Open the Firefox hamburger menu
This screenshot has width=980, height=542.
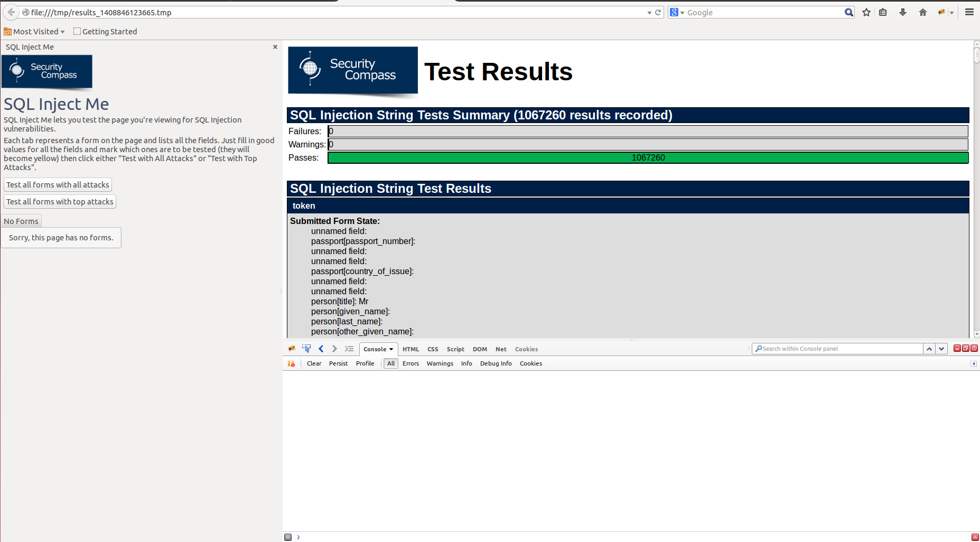(x=969, y=12)
